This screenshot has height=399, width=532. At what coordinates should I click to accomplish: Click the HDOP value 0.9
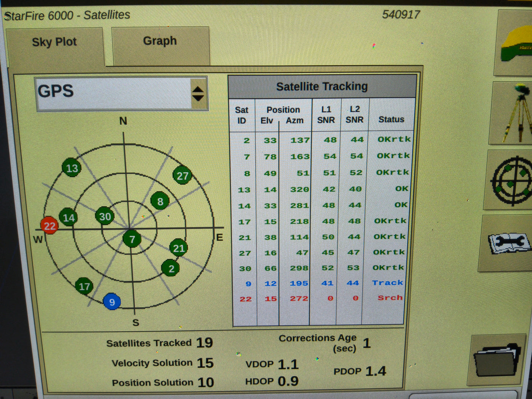(x=288, y=381)
